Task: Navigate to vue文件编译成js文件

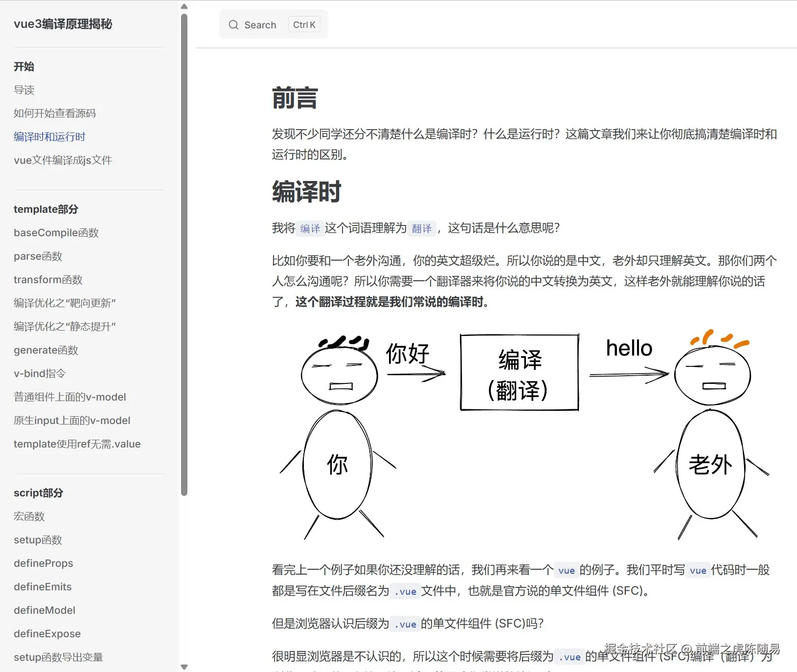Action: point(63,160)
